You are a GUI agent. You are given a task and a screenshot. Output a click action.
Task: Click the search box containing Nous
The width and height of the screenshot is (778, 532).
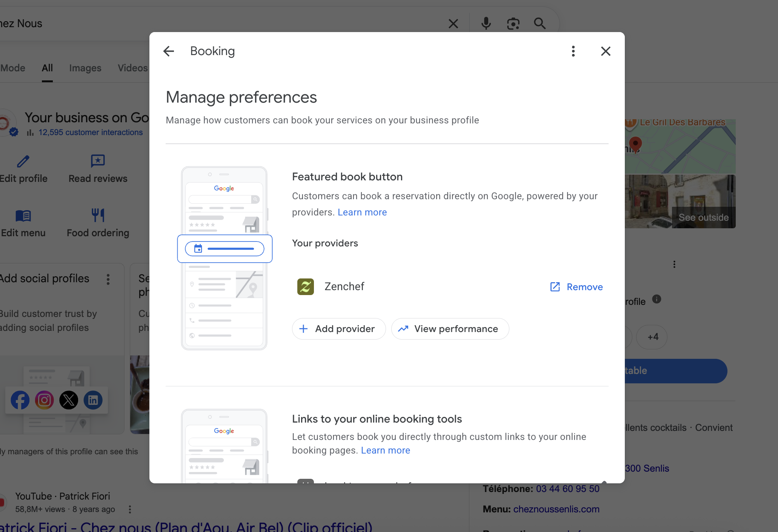click(223, 23)
